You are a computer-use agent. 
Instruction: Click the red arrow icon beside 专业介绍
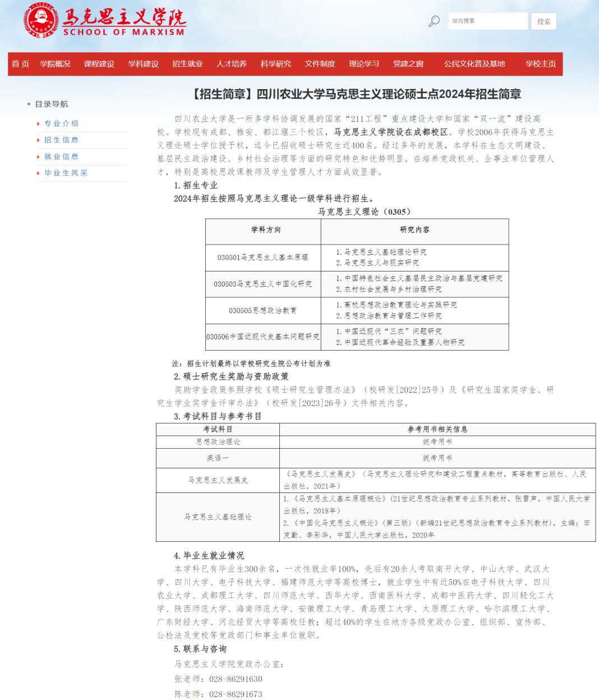pos(38,123)
